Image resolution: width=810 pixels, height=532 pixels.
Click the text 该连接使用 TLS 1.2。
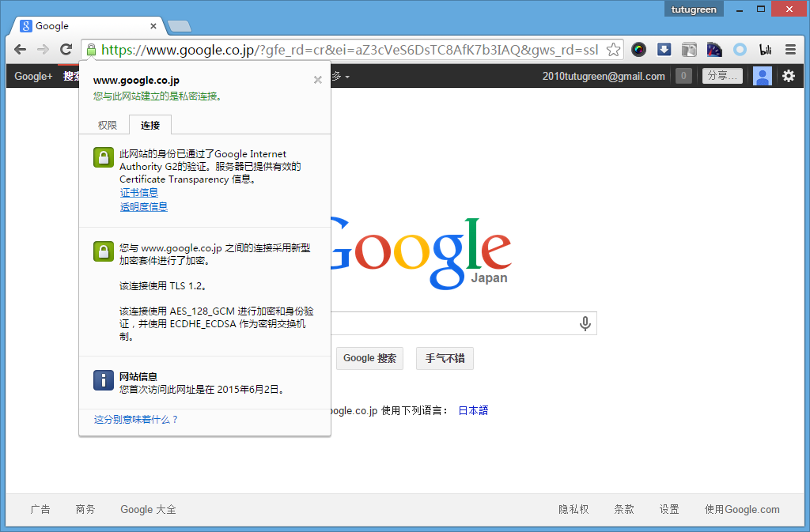[165, 286]
